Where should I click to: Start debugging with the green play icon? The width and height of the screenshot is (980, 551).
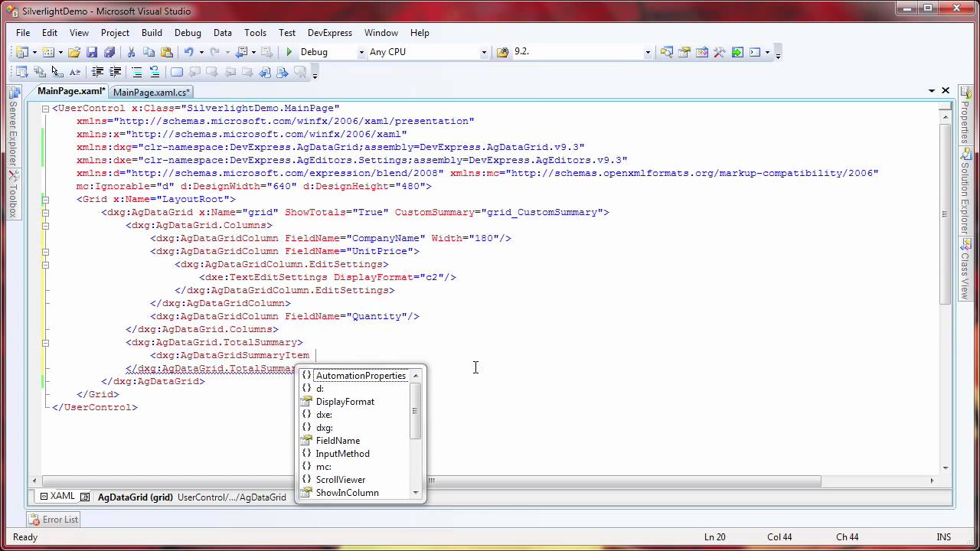click(289, 52)
